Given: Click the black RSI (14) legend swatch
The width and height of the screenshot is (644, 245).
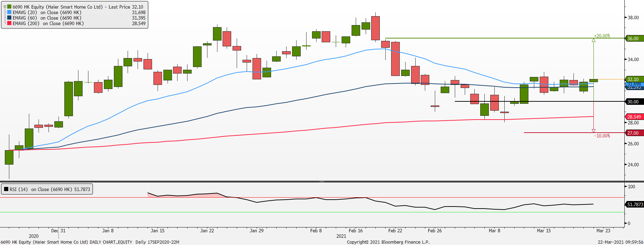Looking at the screenshot, I should [x=6, y=189].
